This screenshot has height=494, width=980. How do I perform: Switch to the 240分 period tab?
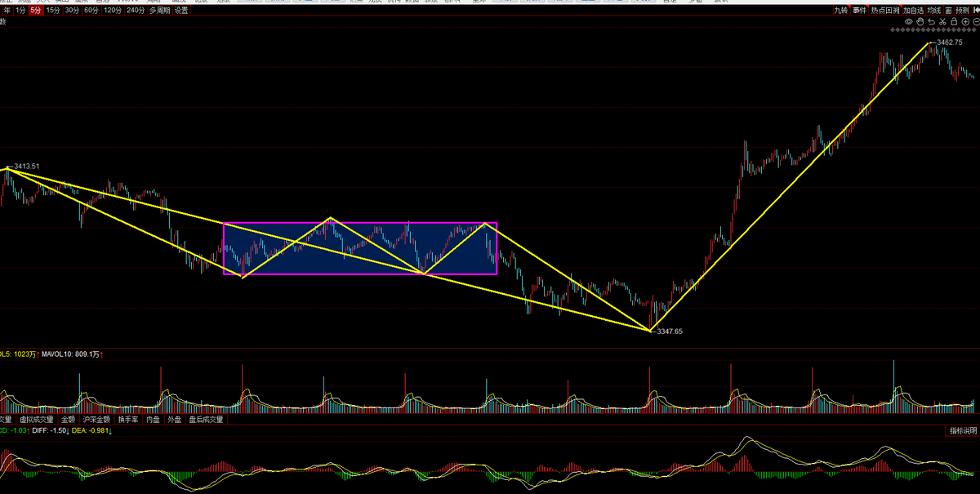[136, 11]
